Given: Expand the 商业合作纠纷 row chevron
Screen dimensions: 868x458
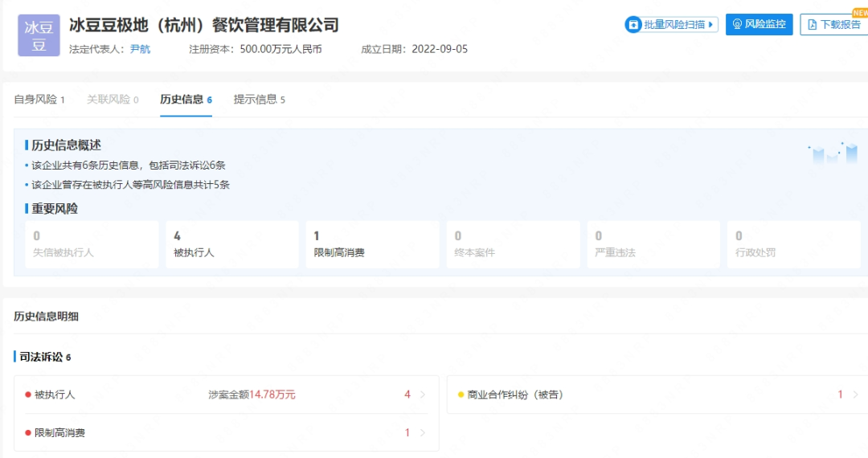Looking at the screenshot, I should click(856, 395).
